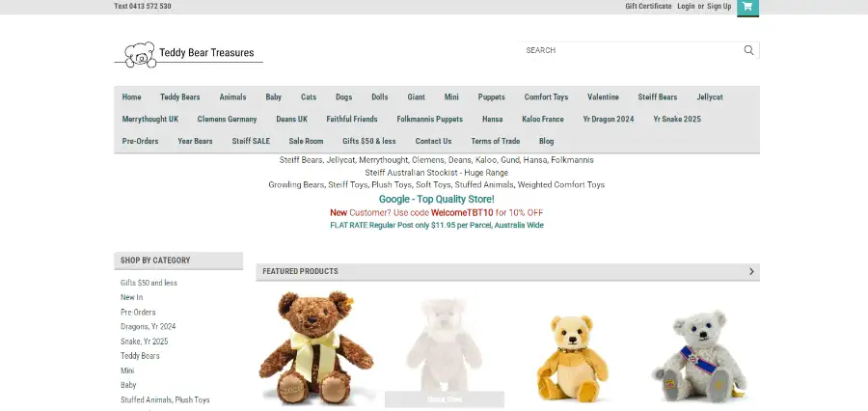Click Dragons, Yr 2024 category
Image resolution: width=868 pixels, height=411 pixels.
point(149,327)
